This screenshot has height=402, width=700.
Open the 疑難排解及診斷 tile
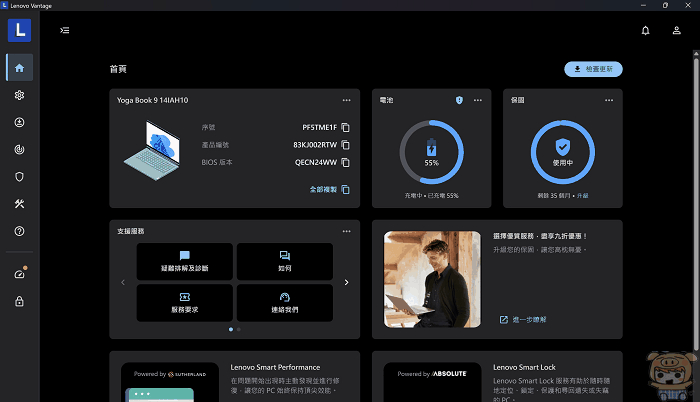[x=184, y=262]
